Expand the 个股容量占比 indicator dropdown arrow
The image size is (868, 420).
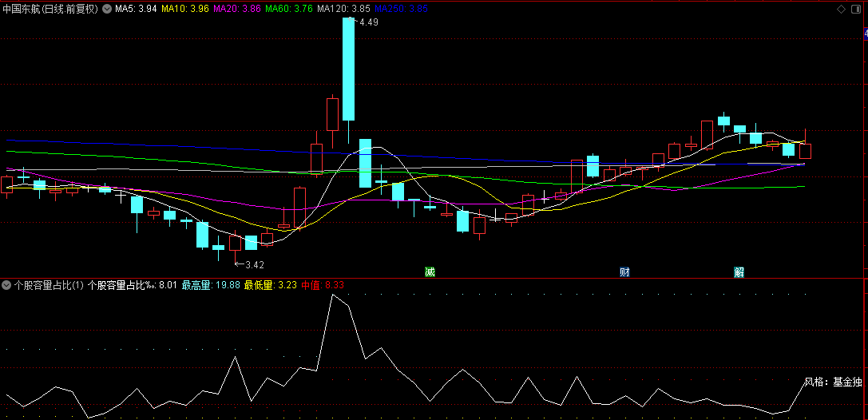[x=6, y=286]
